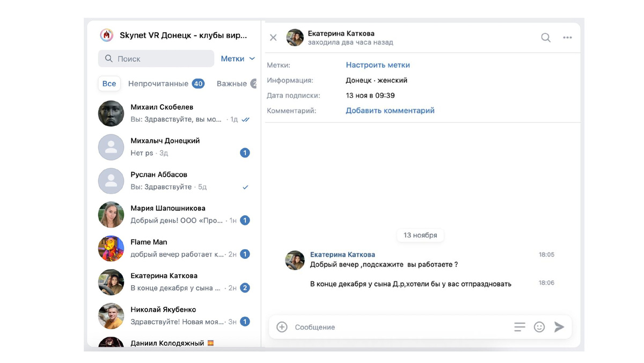Search within the Екатерина Каткова conversation

coord(546,38)
